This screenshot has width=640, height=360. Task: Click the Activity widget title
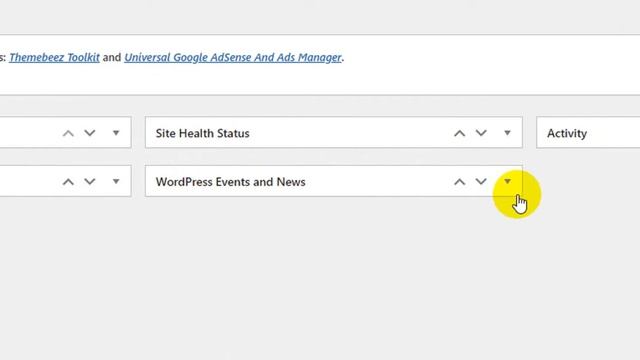567,133
